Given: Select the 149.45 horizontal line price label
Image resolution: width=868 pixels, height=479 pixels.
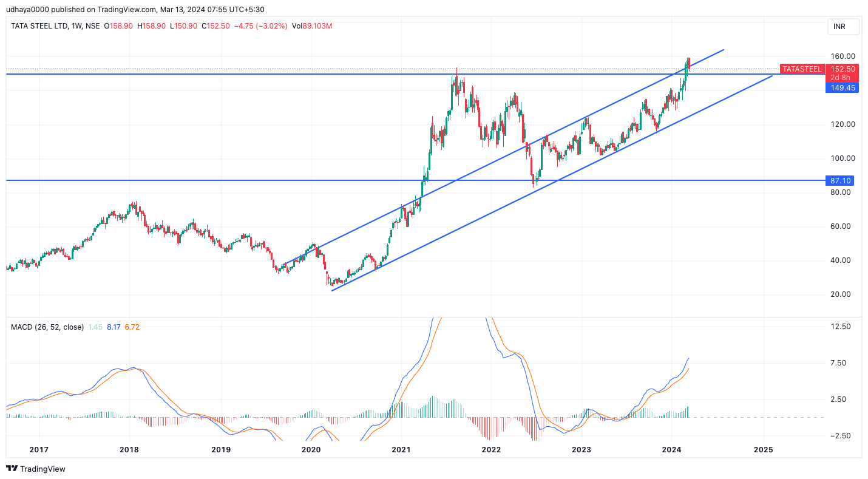Looking at the screenshot, I should [843, 88].
